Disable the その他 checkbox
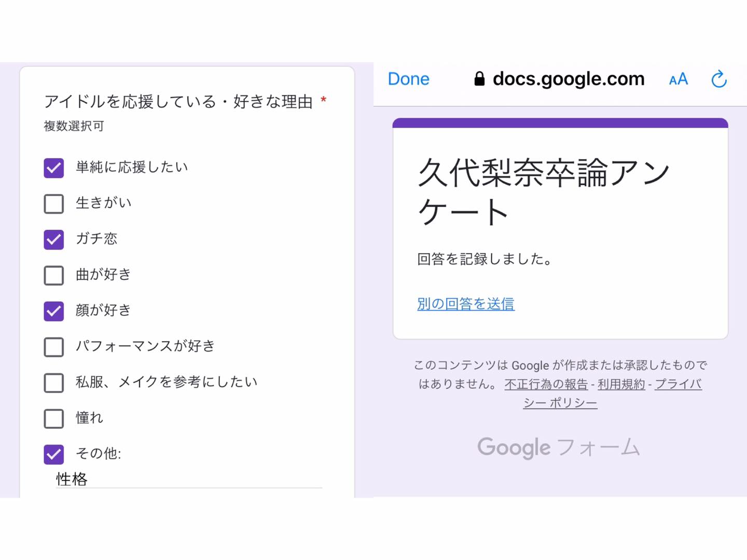The width and height of the screenshot is (747, 560). point(54,454)
